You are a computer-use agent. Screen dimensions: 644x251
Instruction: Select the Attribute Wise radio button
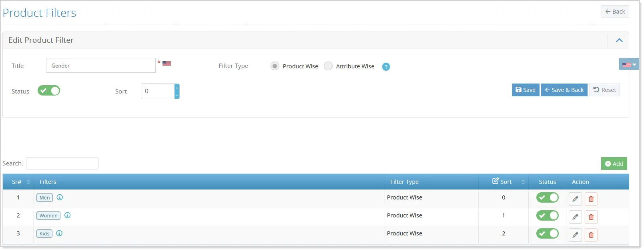pos(328,66)
